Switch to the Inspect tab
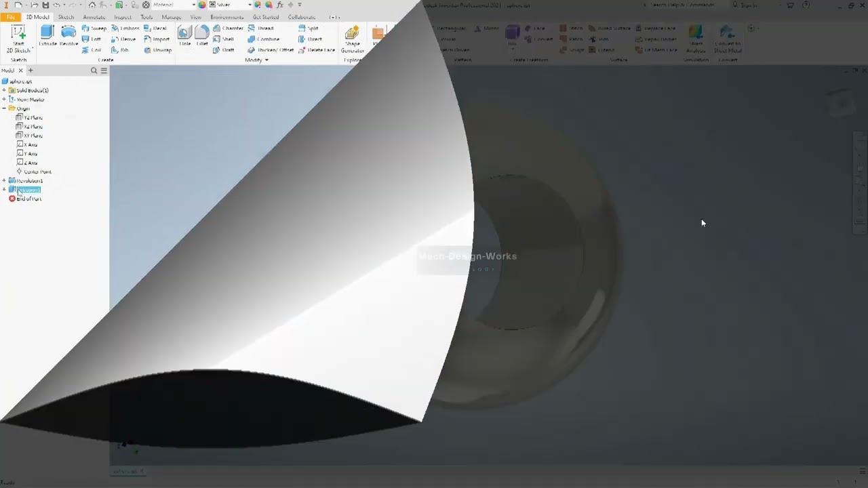Viewport: 868px width, 488px height. point(123,17)
